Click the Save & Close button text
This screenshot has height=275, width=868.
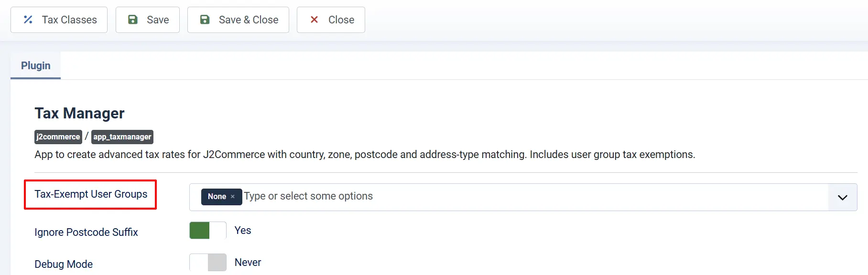pos(249,20)
